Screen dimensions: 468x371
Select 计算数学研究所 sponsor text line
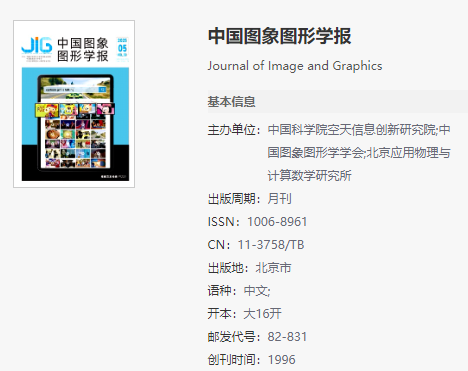309,176
